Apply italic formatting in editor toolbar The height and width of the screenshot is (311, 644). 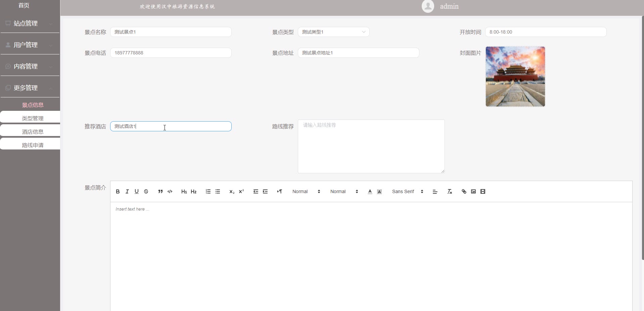click(x=127, y=191)
